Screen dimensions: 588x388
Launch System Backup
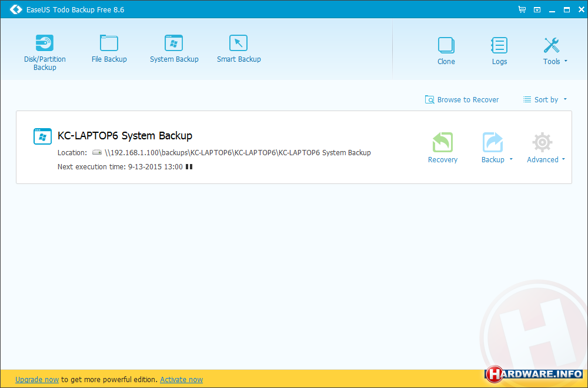coord(174,49)
